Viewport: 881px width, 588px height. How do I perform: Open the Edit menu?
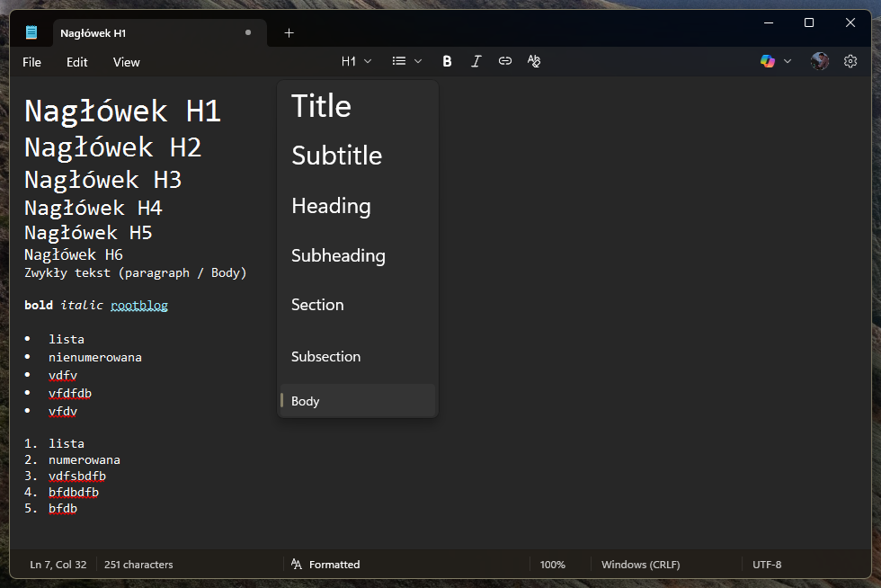click(x=77, y=62)
